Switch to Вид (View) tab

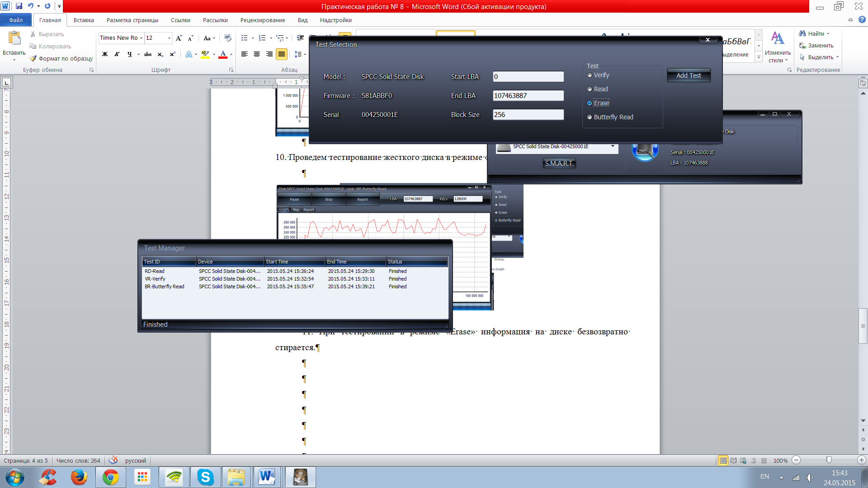[302, 20]
